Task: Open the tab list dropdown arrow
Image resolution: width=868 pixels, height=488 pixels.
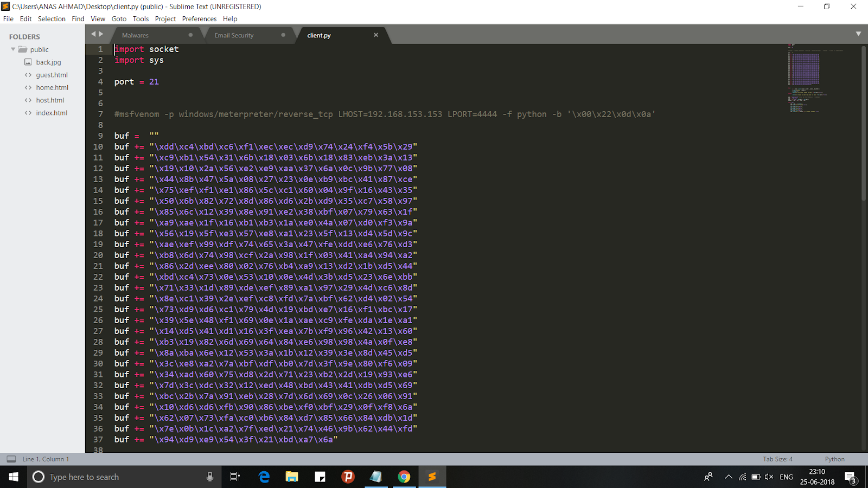Action: [858, 34]
